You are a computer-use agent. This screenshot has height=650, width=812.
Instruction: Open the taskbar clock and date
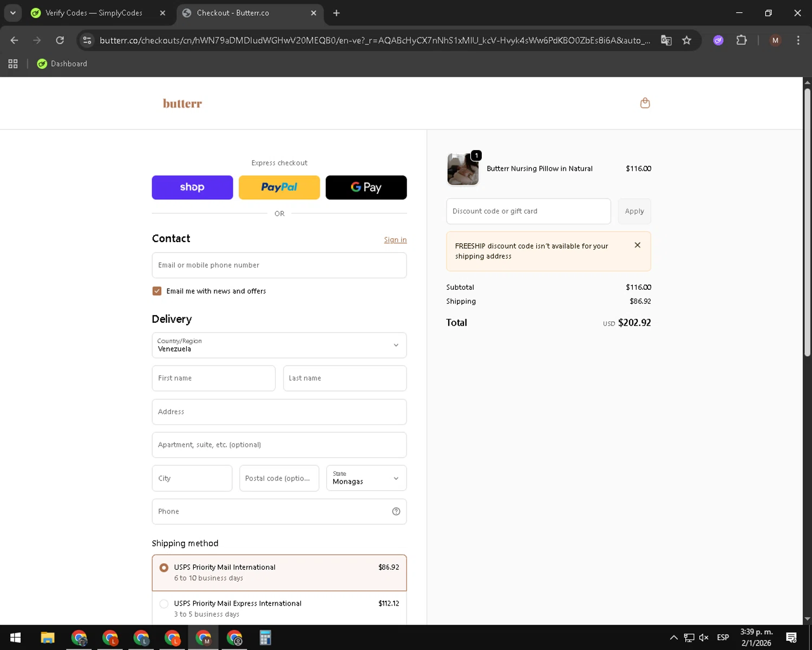[x=756, y=638]
